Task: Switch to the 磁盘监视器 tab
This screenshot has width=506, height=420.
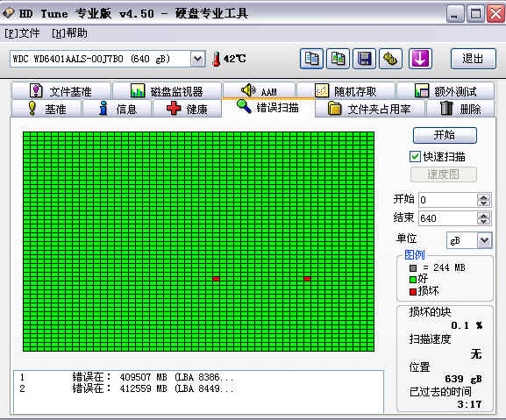Action: coord(167,91)
